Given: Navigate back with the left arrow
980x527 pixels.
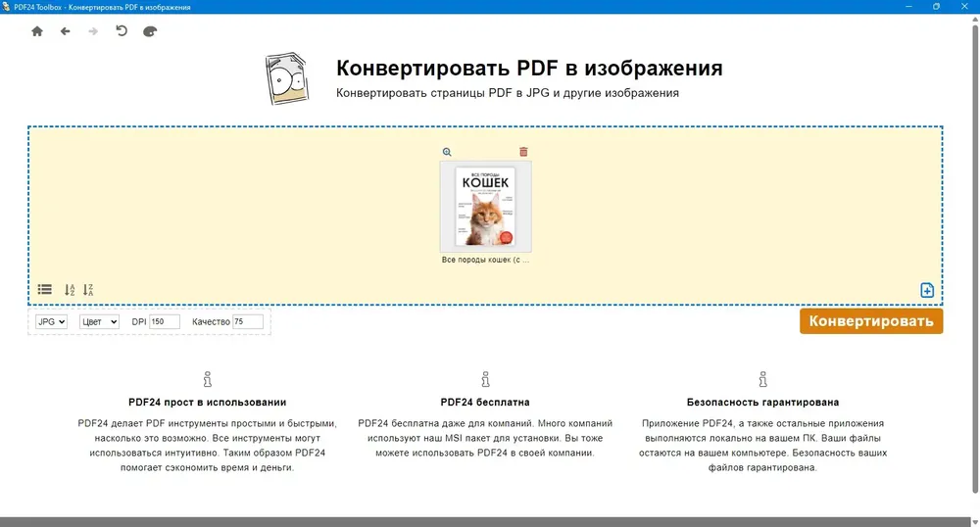Looking at the screenshot, I should coord(65,31).
